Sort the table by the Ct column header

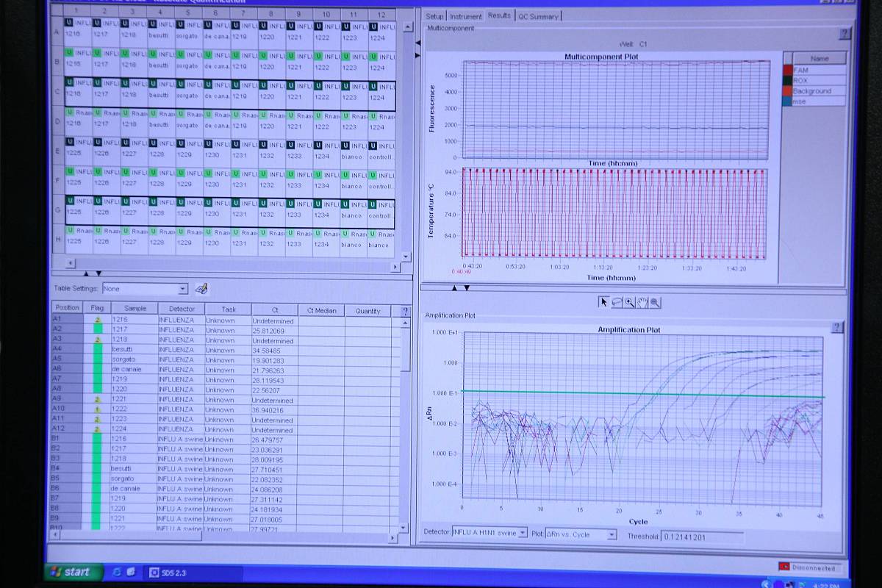[x=274, y=310]
